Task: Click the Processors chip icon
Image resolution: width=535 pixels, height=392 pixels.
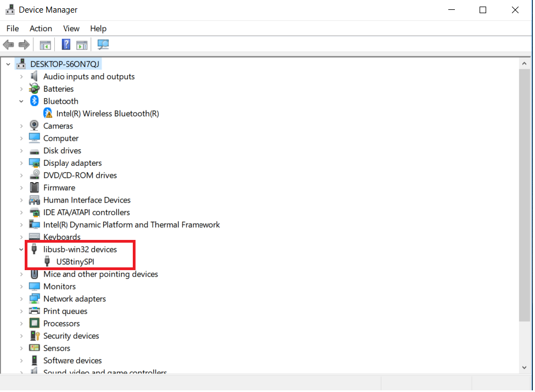Action: tap(34, 323)
